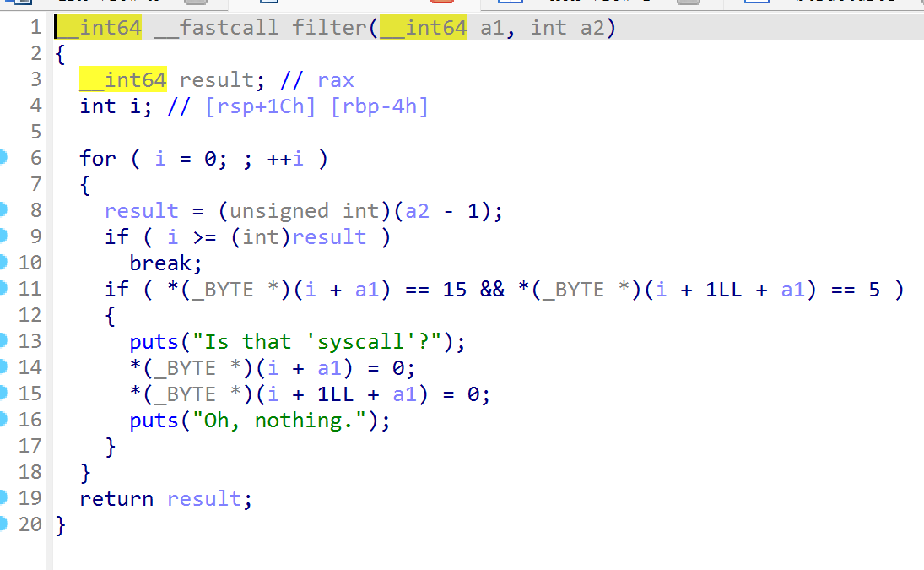Screen dimensions: 924x570
Task: Click the blue dot beside line 14
Action: click(x=3, y=366)
